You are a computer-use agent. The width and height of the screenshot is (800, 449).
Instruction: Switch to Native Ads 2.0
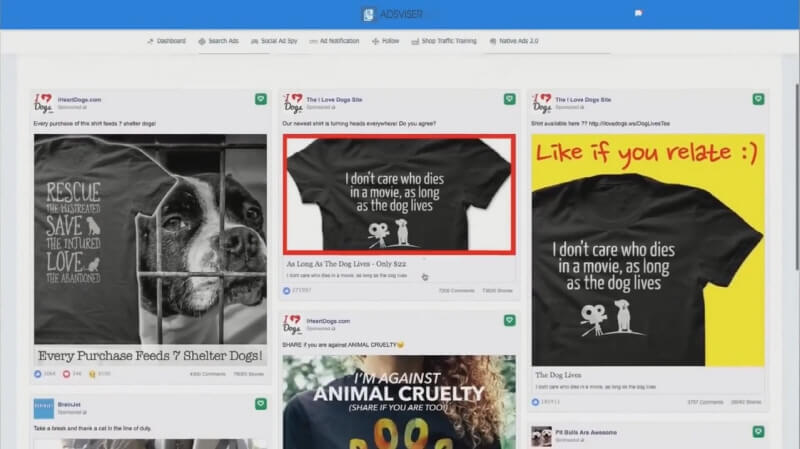click(514, 41)
